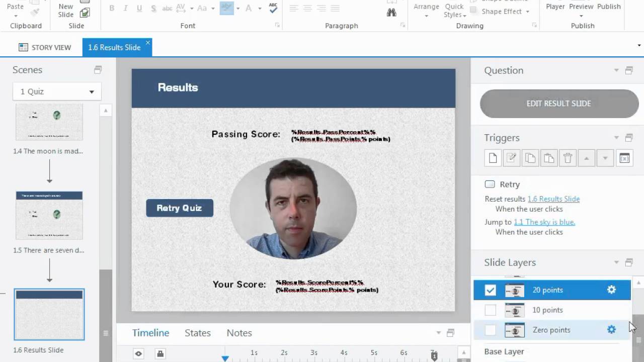
Task: Click the timeline playhead marker
Action: (x=225, y=358)
